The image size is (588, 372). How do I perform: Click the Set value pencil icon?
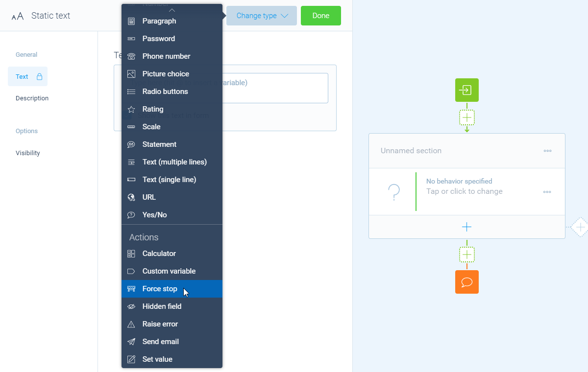click(131, 359)
